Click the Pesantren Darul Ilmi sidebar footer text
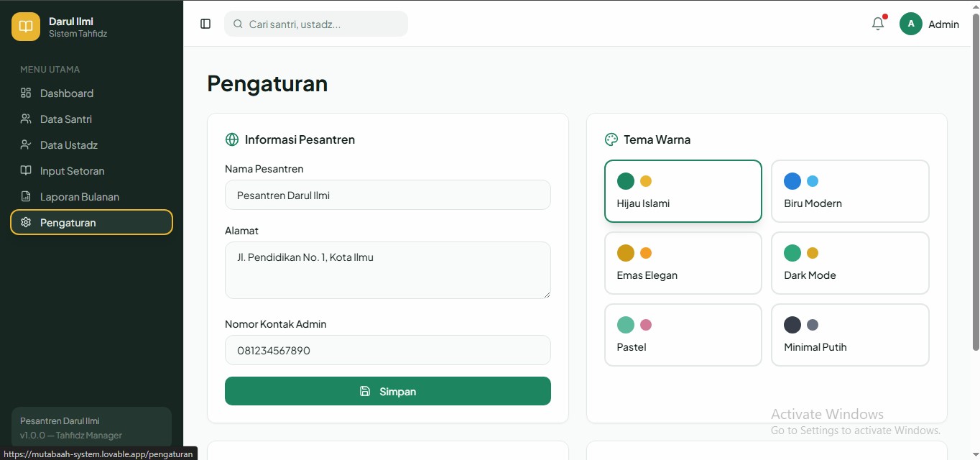 (60, 420)
